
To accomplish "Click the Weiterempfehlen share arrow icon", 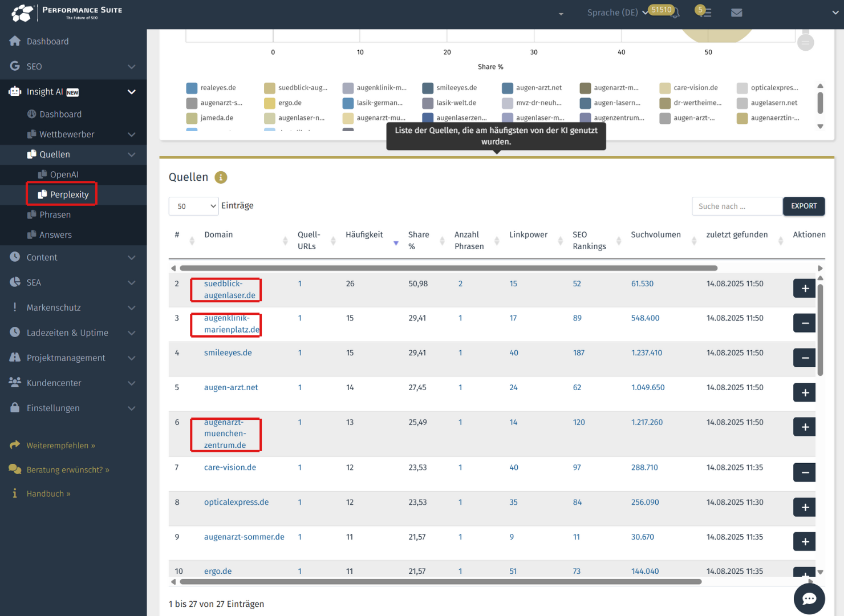I will (x=15, y=445).
